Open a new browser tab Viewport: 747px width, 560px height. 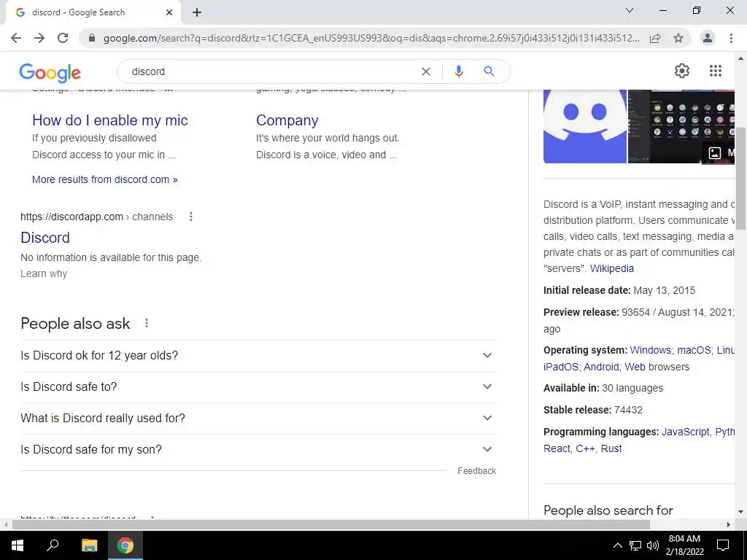point(197,12)
